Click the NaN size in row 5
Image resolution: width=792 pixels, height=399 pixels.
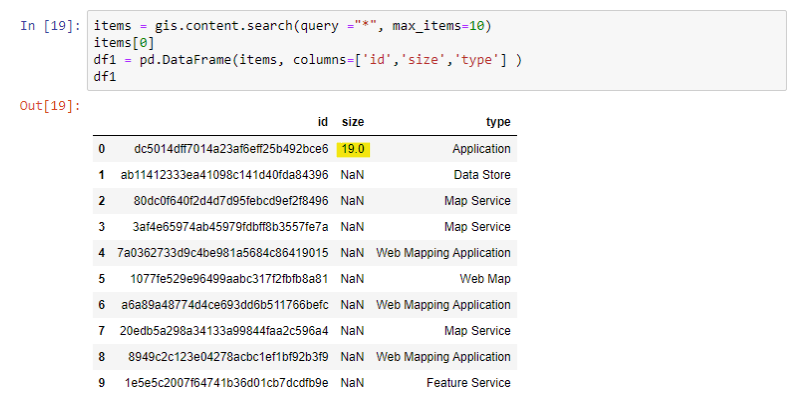(x=352, y=279)
